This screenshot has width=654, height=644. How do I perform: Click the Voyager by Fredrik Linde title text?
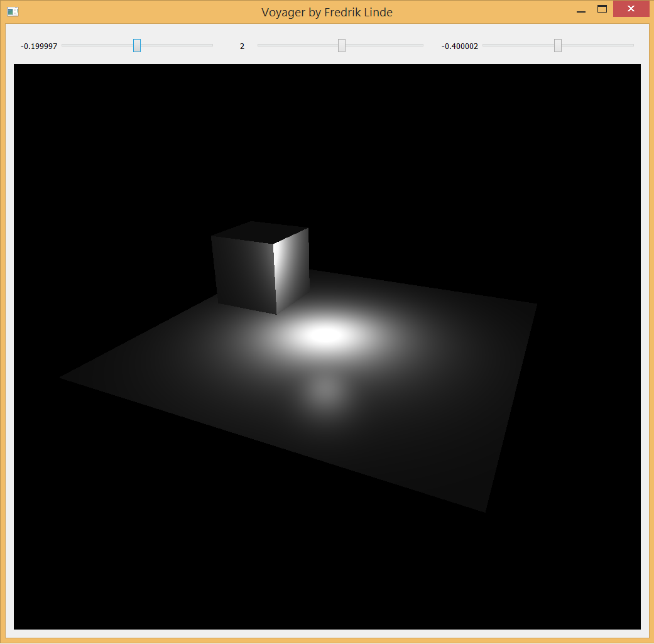pyautogui.click(x=327, y=12)
